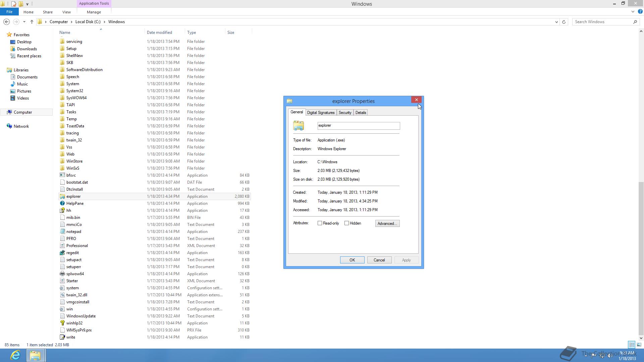Click the Search Windows box
Screen dimensions: 644x362
tap(602, 22)
